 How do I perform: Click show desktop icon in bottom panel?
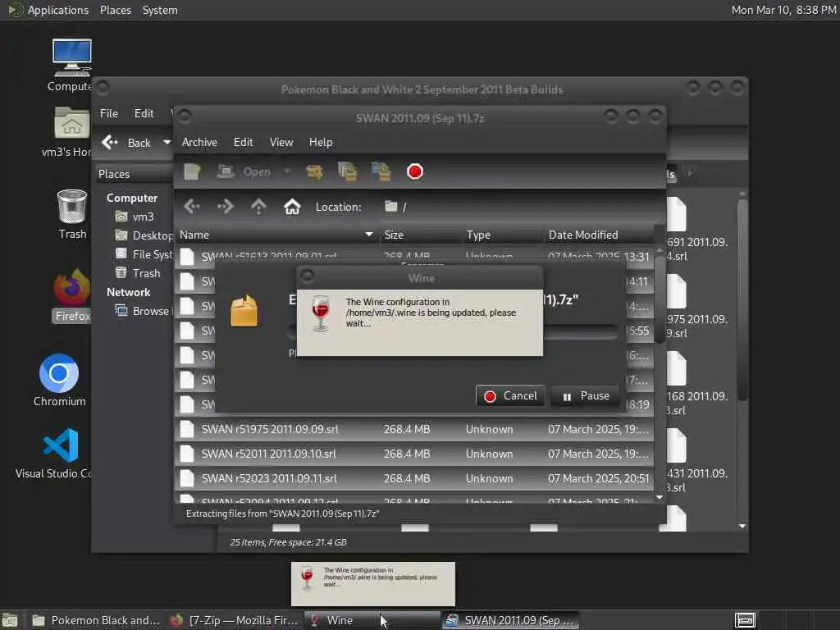click(10, 620)
